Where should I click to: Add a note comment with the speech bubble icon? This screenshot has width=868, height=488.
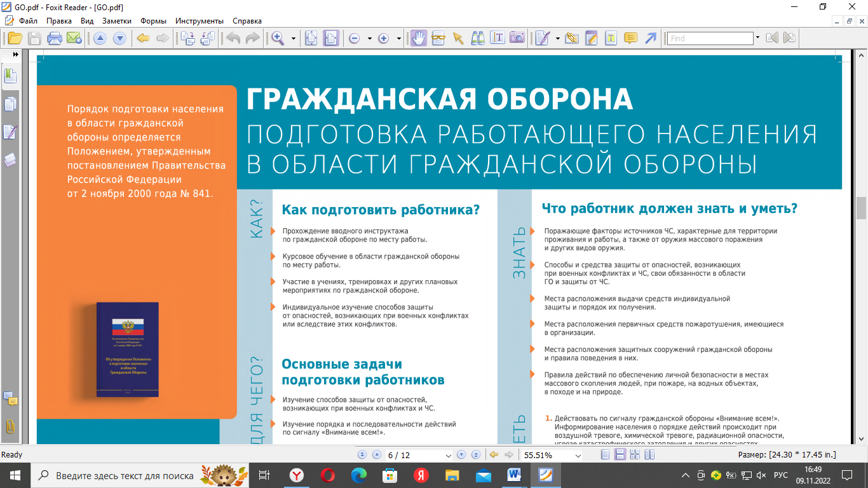pyautogui.click(x=630, y=38)
